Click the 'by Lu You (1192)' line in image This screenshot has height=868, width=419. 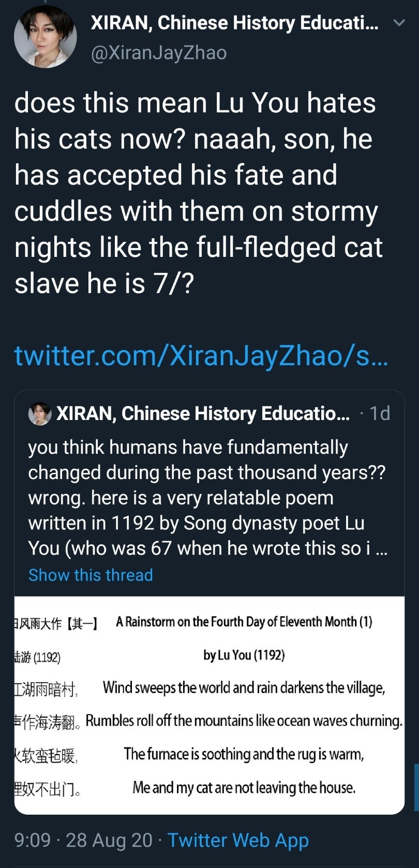pyautogui.click(x=244, y=655)
